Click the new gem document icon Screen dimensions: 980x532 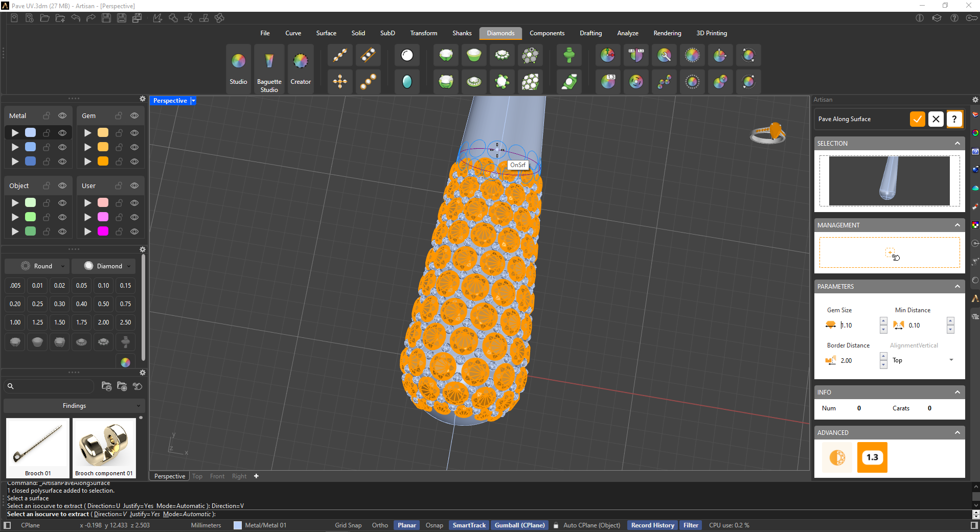tap(14, 18)
